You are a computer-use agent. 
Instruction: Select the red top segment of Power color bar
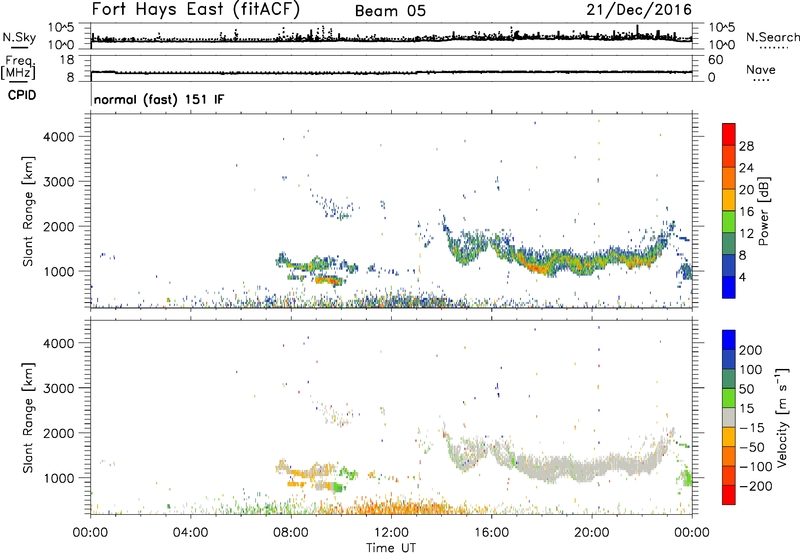pyautogui.click(x=729, y=134)
